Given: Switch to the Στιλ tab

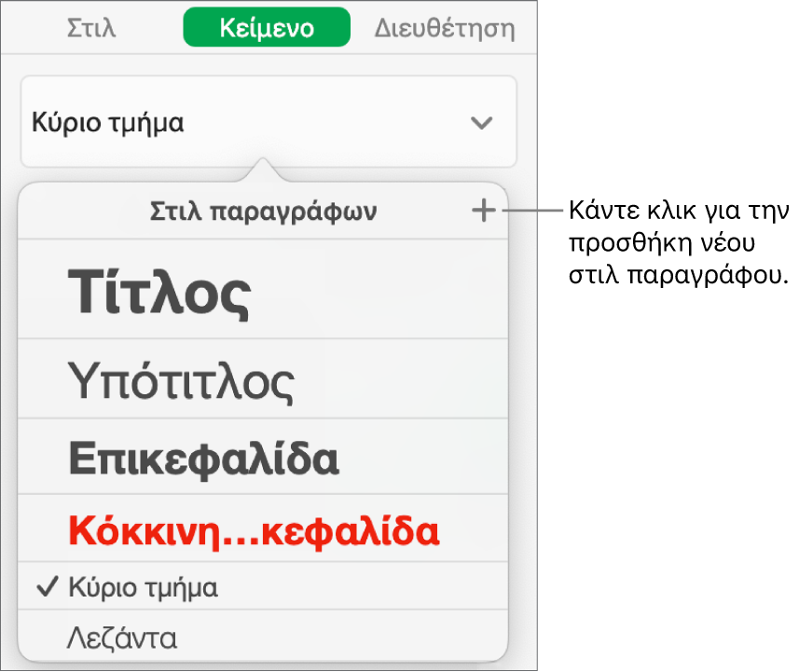Looking at the screenshot, I should point(91,28).
